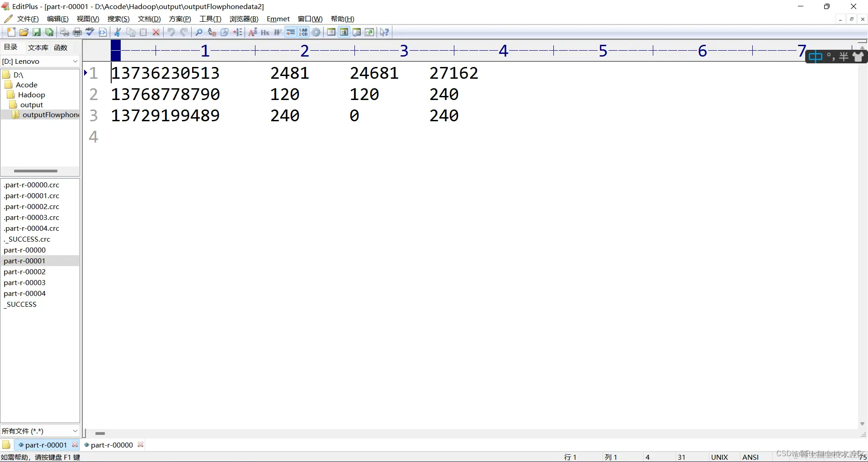Viewport: 868px width, 462px height.
Task: Open the 编辑(E) menu
Action: 57,19
